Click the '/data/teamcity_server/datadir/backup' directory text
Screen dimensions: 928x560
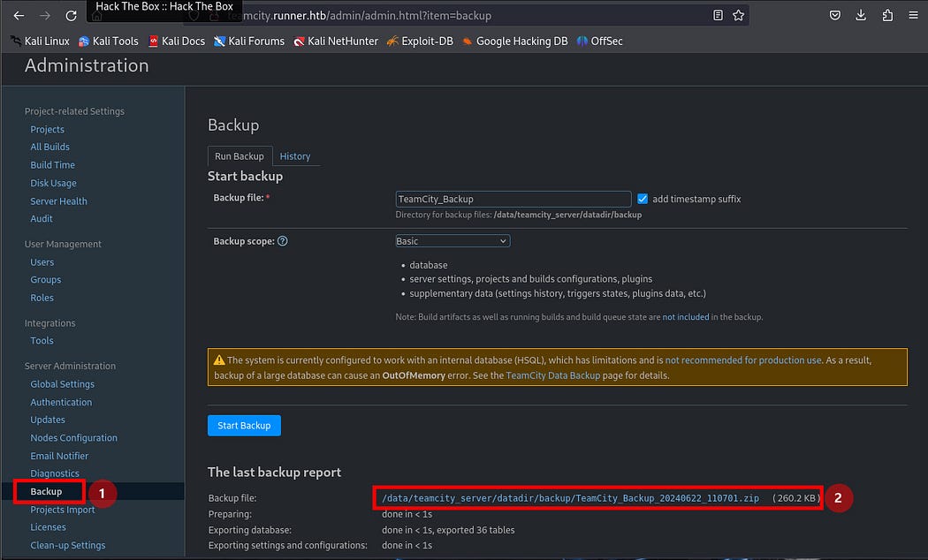point(567,215)
